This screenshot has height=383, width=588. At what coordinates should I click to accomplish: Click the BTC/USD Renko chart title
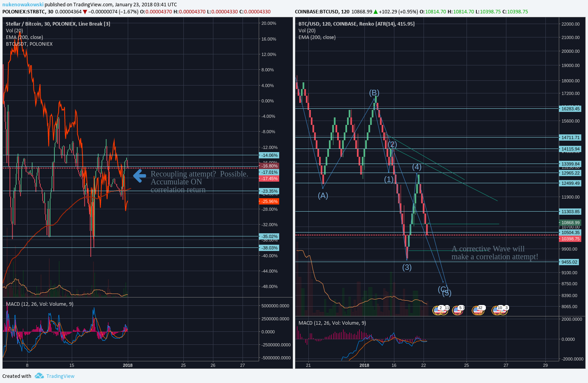coord(357,24)
